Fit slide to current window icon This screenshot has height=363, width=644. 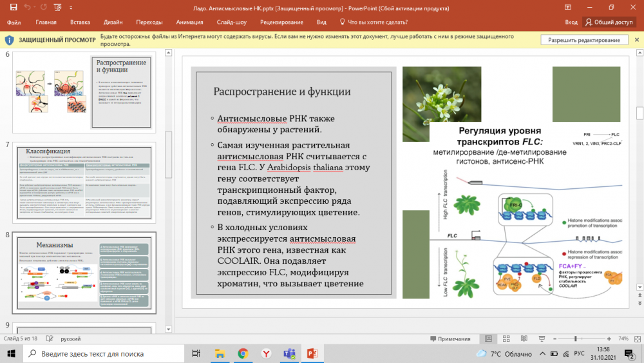636,338
